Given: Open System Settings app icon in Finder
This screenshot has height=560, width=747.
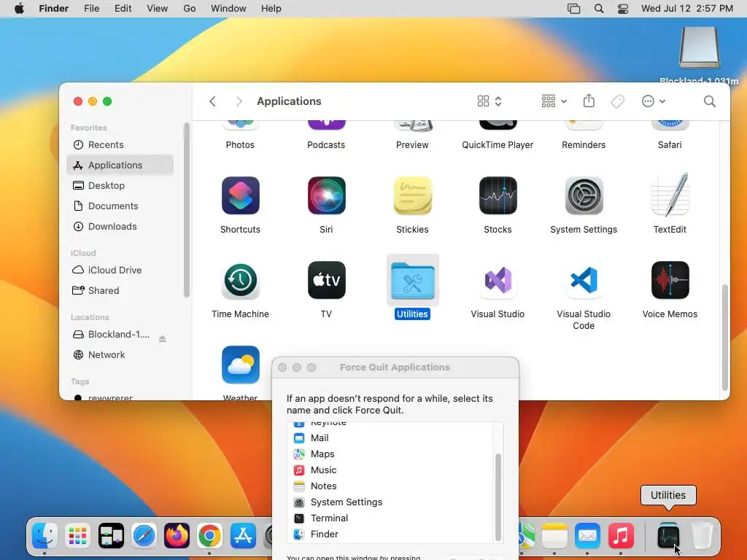Looking at the screenshot, I should [584, 195].
